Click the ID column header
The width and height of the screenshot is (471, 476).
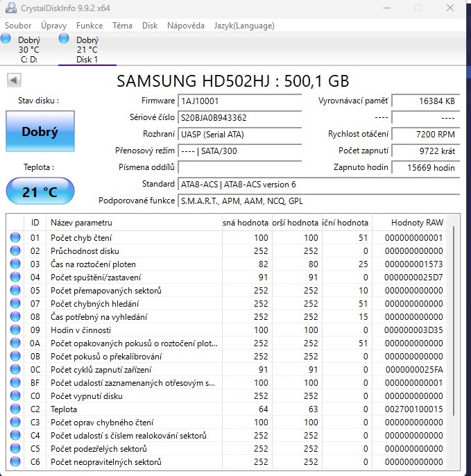tap(35, 223)
